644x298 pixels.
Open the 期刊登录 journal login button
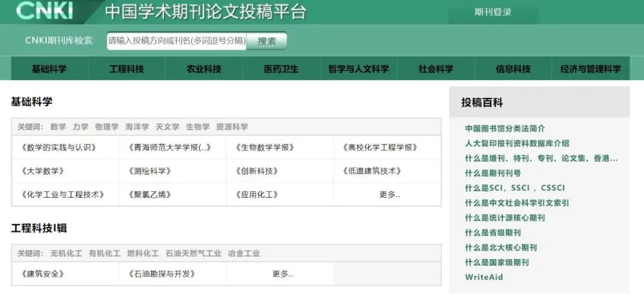tap(493, 12)
